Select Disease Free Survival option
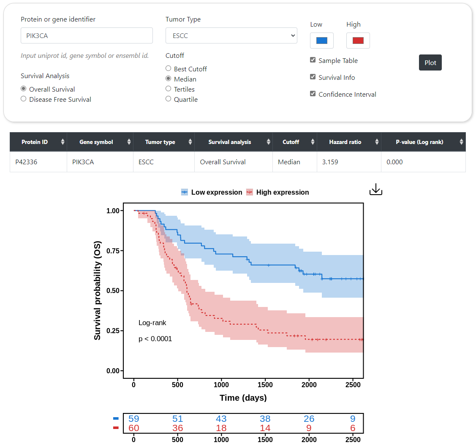The height and width of the screenshot is (448, 476). tap(24, 99)
